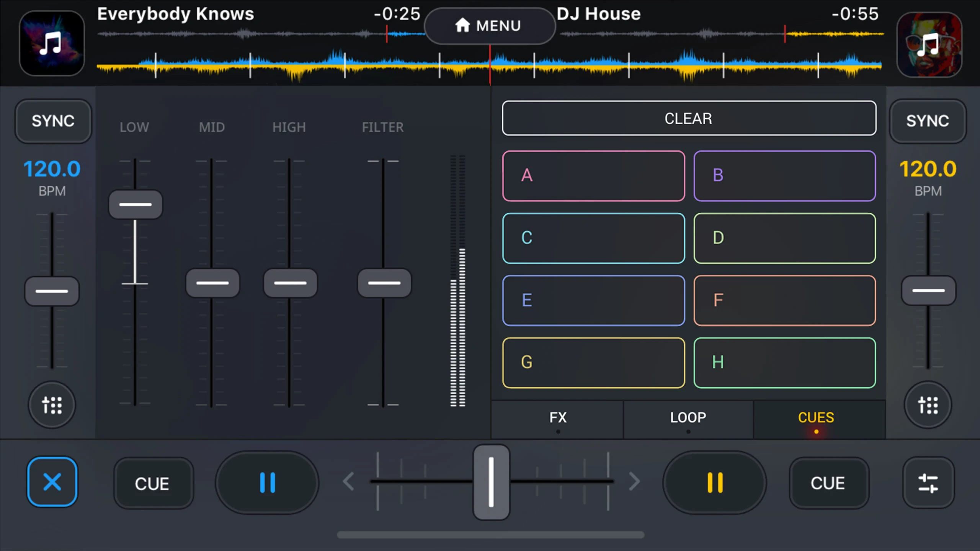
Task: Pause the right deck with yellow button
Action: 714,482
